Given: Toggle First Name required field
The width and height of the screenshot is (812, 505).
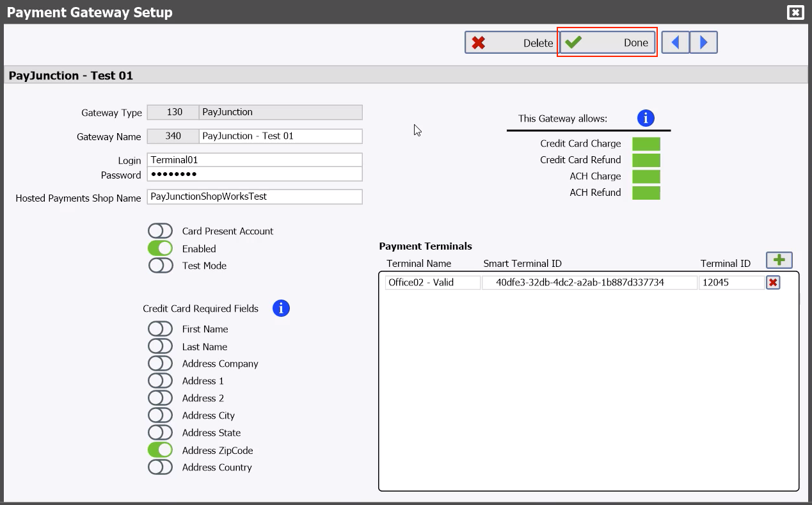Looking at the screenshot, I should pos(161,329).
